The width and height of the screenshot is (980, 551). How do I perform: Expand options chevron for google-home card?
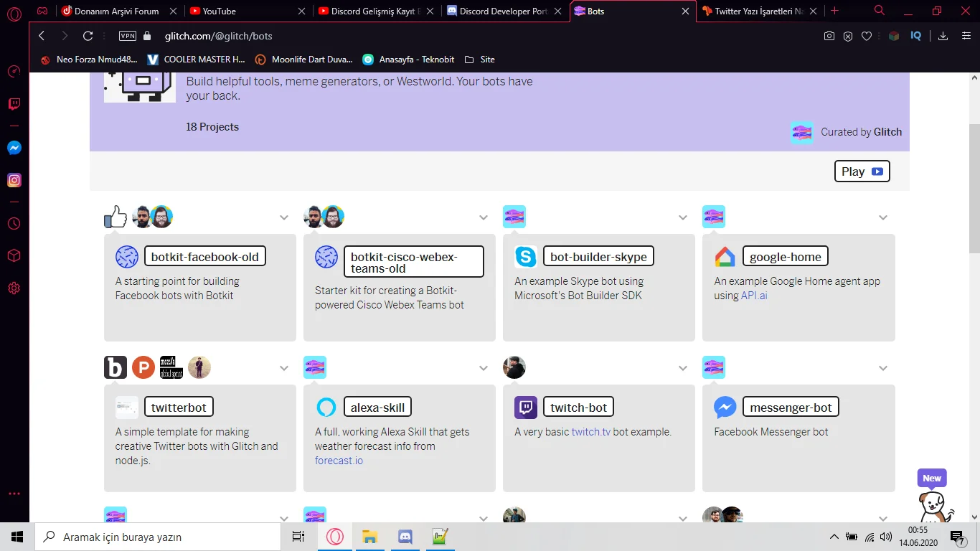883,217
